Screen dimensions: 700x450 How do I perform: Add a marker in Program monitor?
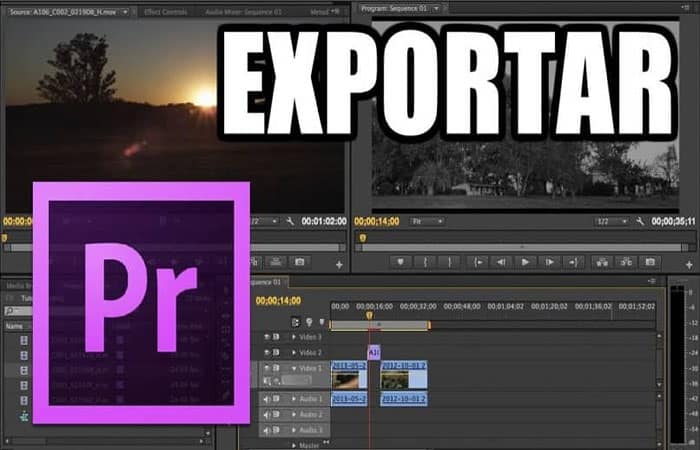(400, 262)
